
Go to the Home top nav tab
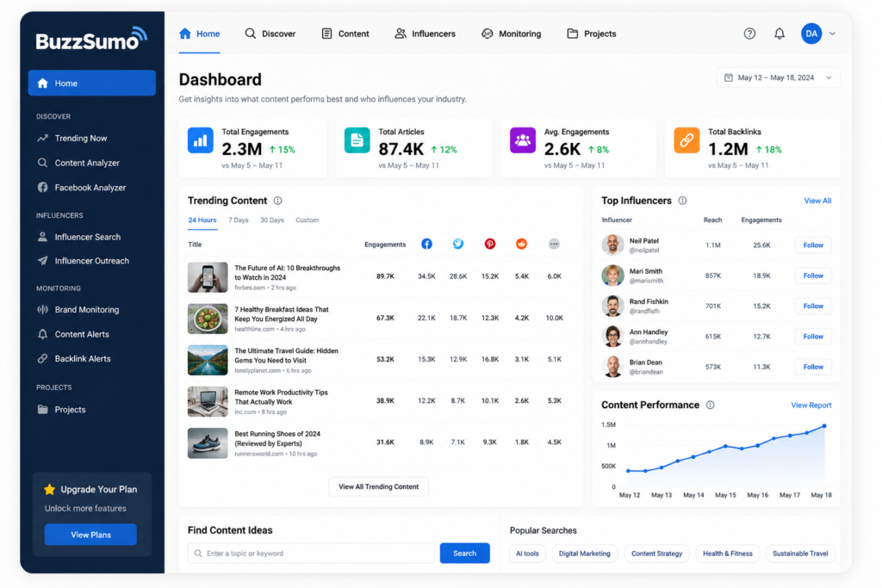pyautogui.click(x=200, y=34)
